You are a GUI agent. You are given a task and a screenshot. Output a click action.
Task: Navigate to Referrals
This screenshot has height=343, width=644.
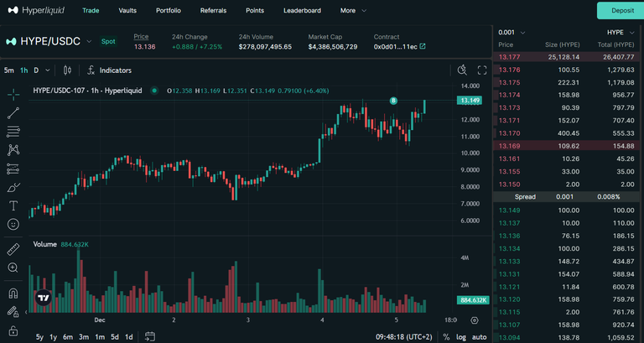[213, 11]
